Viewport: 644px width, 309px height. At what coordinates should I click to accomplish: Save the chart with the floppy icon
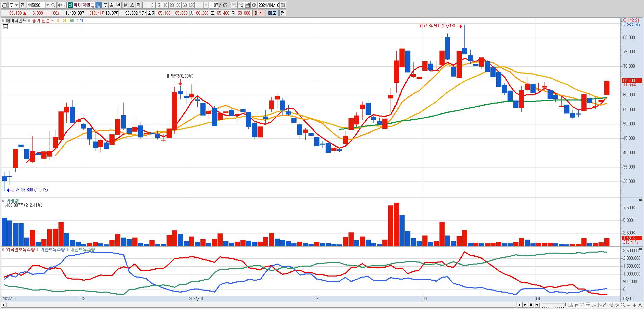[247, 5]
